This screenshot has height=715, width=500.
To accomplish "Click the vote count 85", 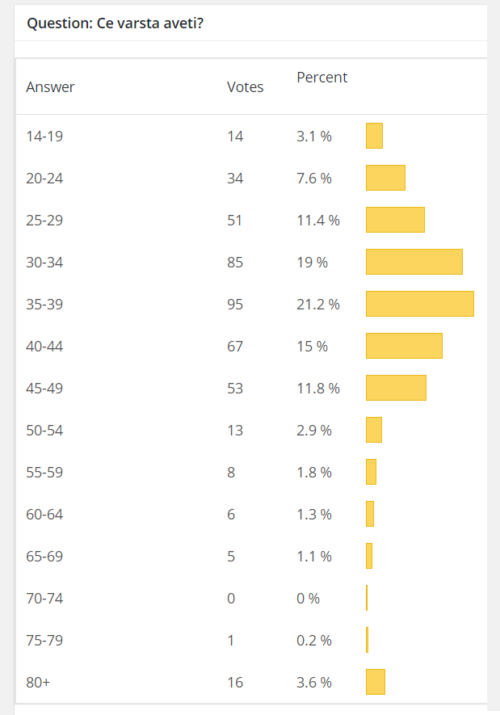I will tap(235, 262).
